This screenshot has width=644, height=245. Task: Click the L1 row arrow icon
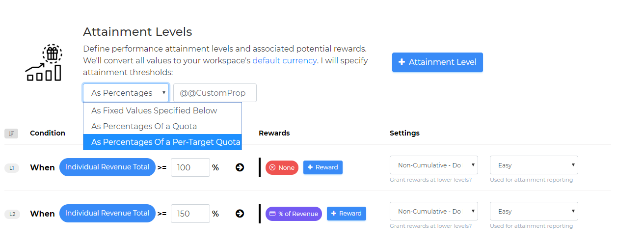[x=240, y=167]
